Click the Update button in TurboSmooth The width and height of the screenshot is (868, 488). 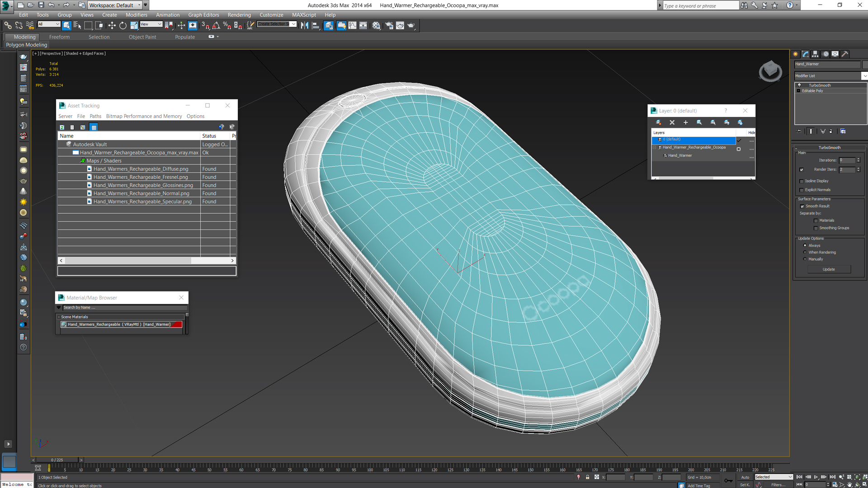pos(829,269)
